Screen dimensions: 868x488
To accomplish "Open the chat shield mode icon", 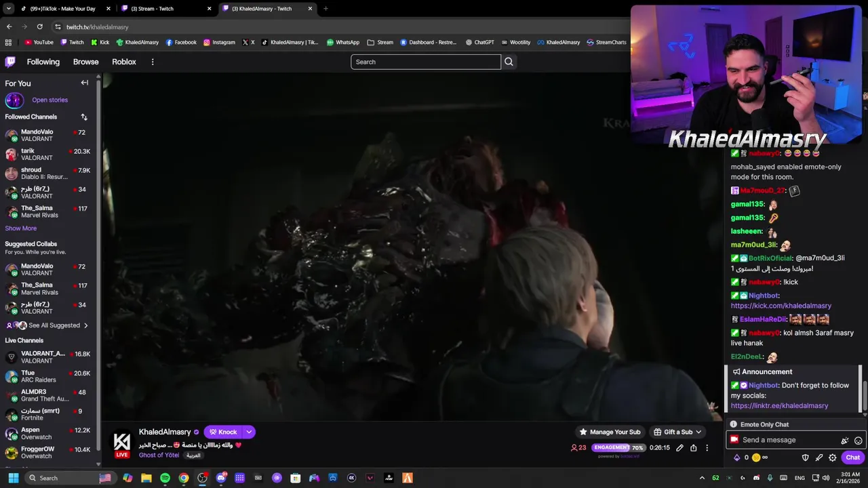I will click(x=805, y=457).
